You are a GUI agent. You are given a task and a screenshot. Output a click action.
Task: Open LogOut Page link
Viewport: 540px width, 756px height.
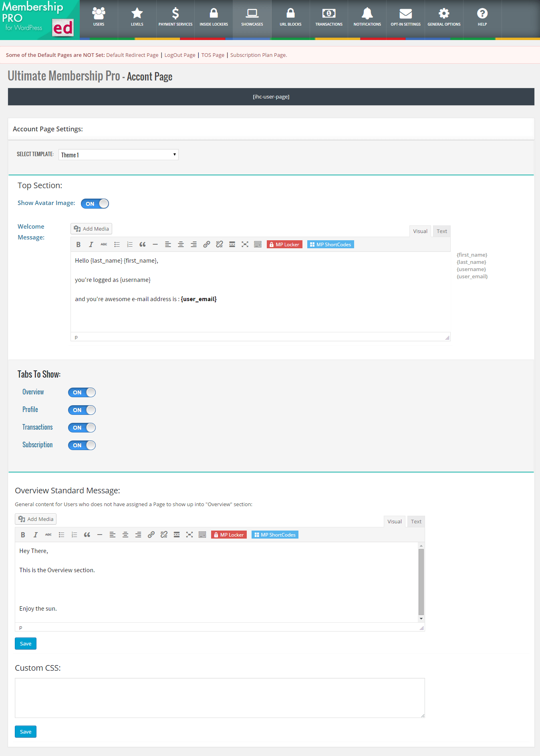[x=180, y=55]
